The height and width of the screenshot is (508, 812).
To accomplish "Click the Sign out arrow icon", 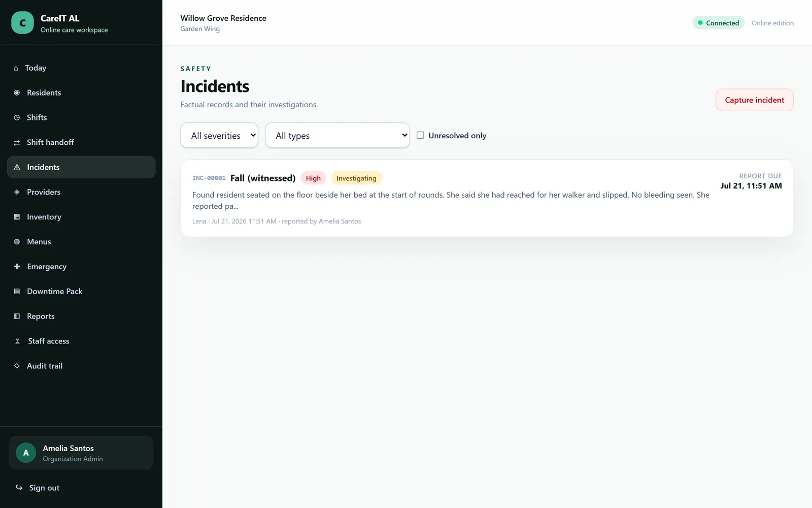I will [x=19, y=487].
